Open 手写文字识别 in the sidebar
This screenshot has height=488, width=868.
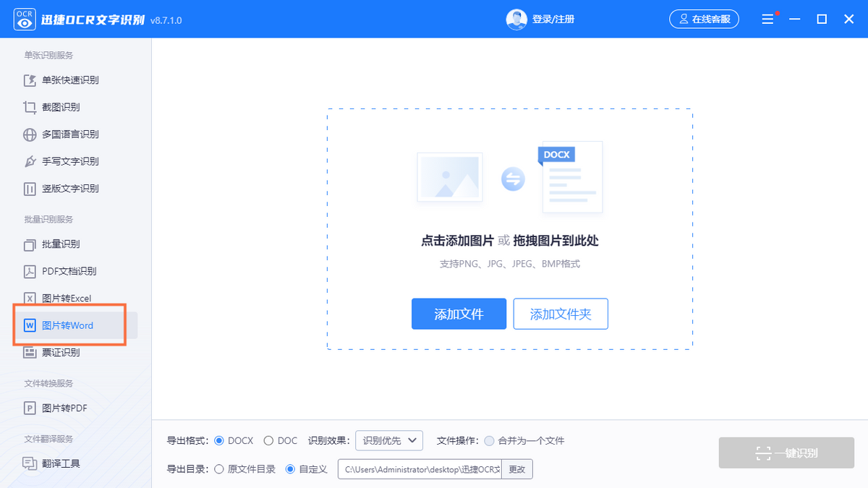(70, 161)
